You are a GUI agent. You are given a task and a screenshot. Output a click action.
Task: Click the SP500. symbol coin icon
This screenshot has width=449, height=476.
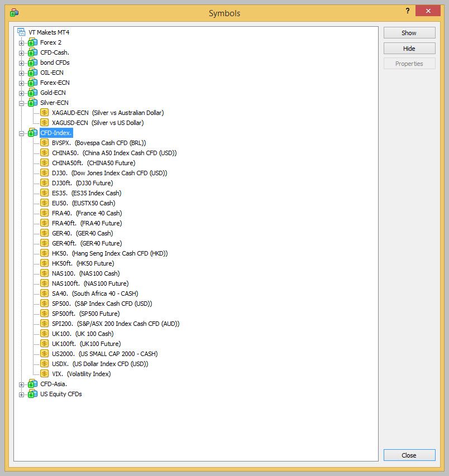pos(44,303)
